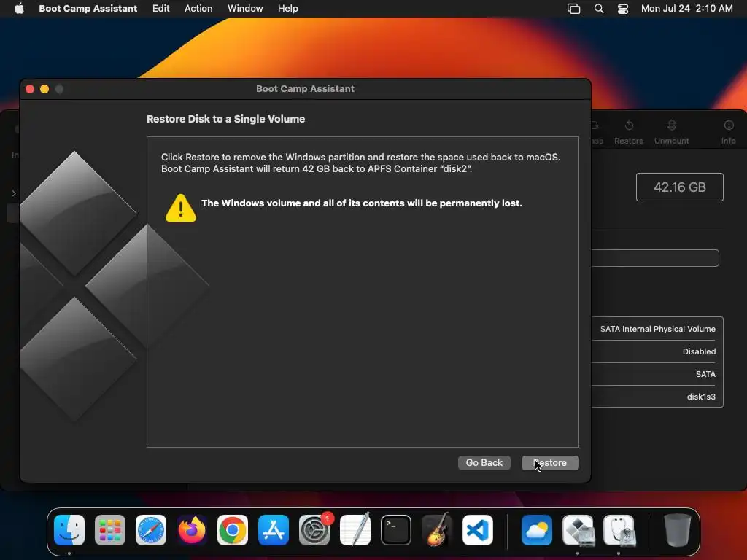The height and width of the screenshot is (560, 747).
Task: Click the Disk Utility usage bar
Action: [655, 258]
